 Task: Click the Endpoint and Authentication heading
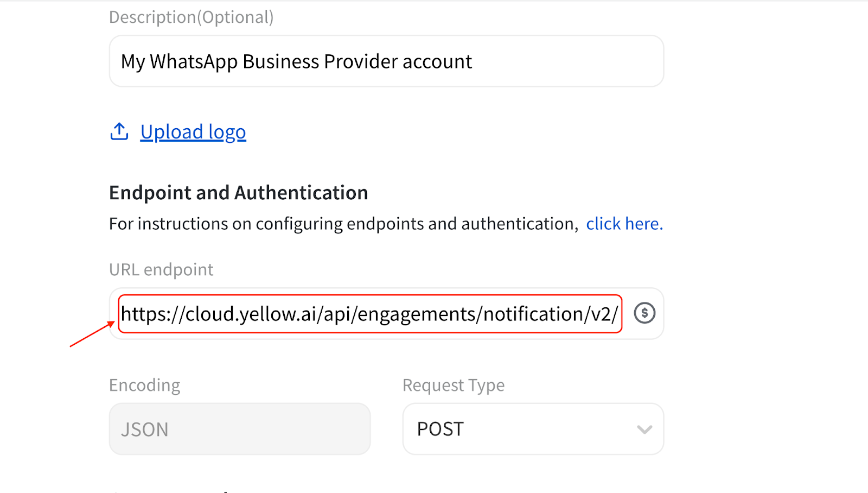pos(238,193)
